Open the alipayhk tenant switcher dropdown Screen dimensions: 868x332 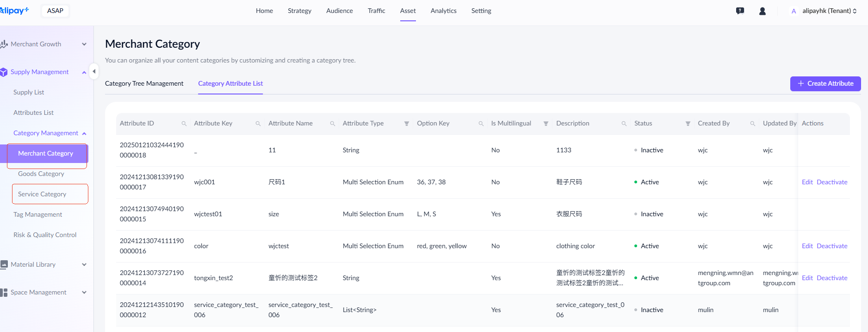pos(829,11)
